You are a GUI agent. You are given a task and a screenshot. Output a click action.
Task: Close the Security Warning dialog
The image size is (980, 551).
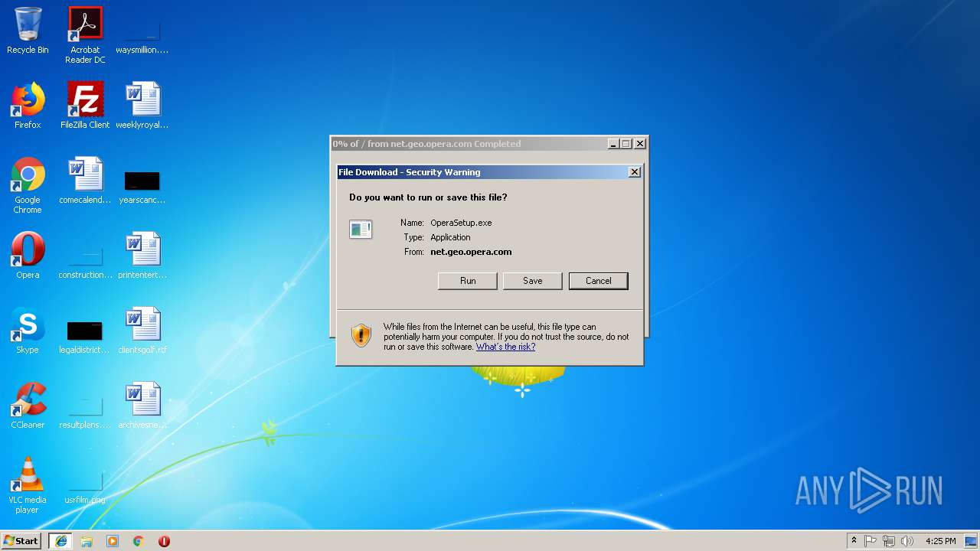(635, 172)
